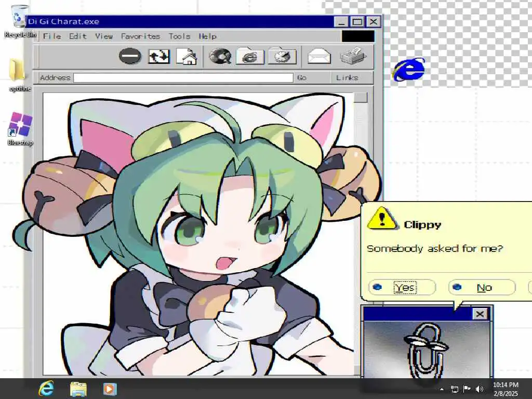Close the Clippy character window
Screen dimensions: 532x399
coord(480,314)
